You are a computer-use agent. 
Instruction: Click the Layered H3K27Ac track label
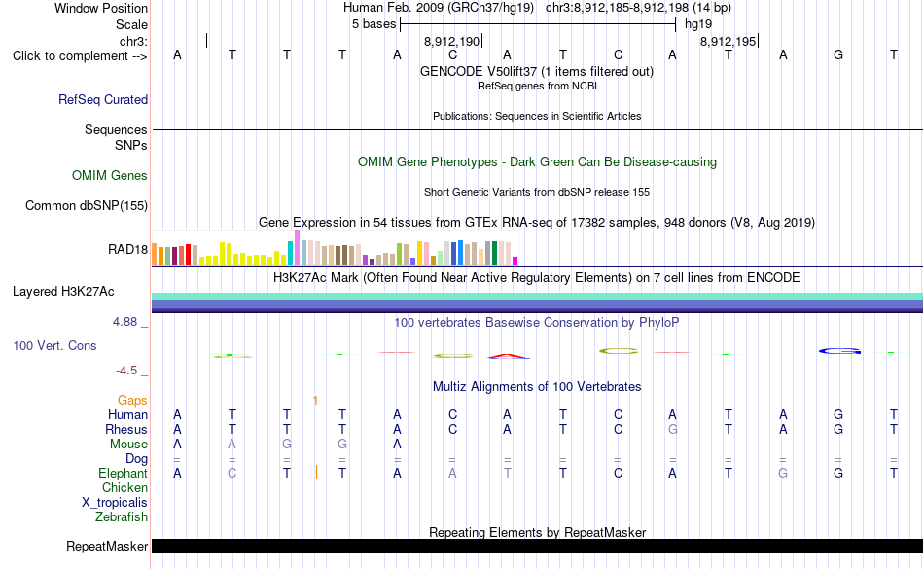[x=63, y=292]
